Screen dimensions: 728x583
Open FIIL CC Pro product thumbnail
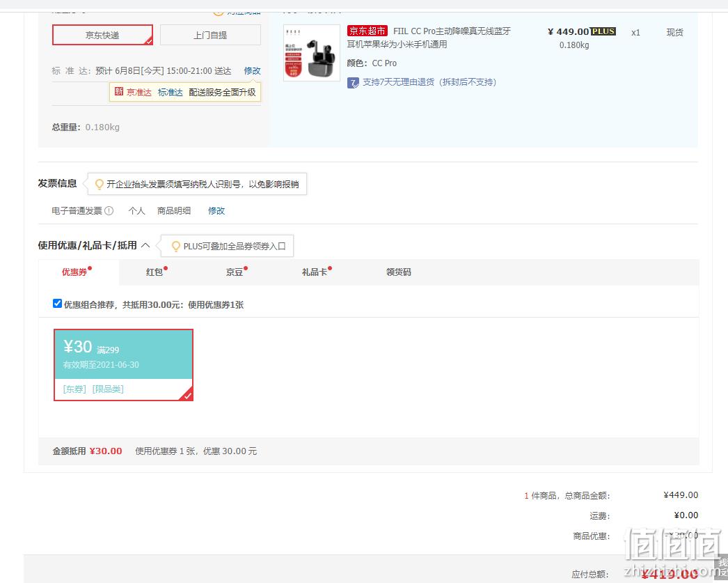point(312,53)
